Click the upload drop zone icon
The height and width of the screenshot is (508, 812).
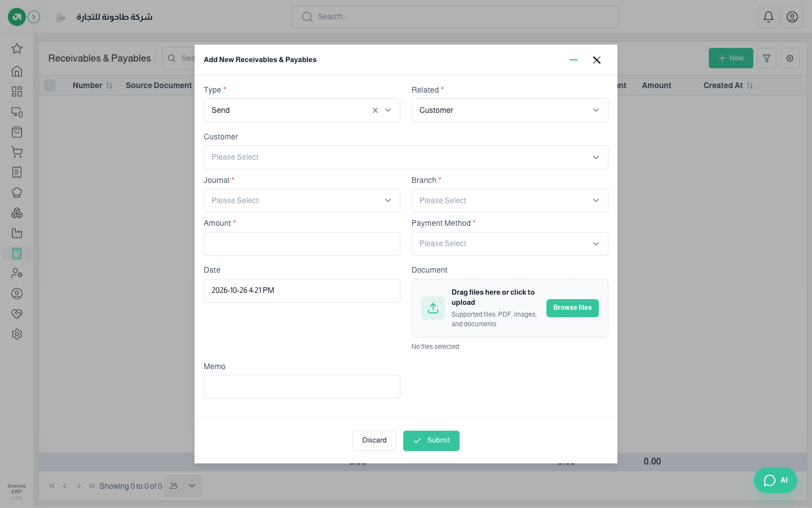(x=433, y=308)
